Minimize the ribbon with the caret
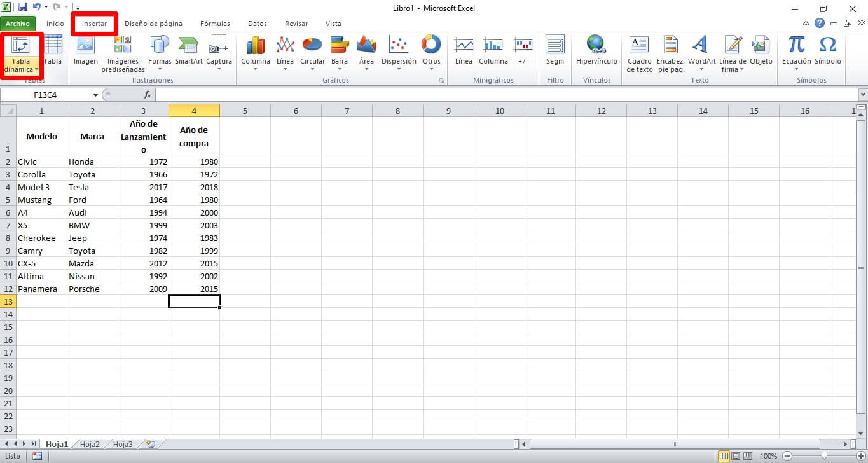The width and height of the screenshot is (868, 463). (x=806, y=24)
